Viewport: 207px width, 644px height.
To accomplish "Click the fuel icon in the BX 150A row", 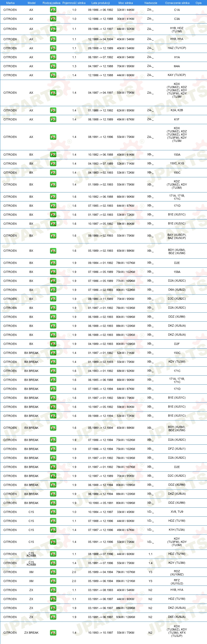I will 53,155.
